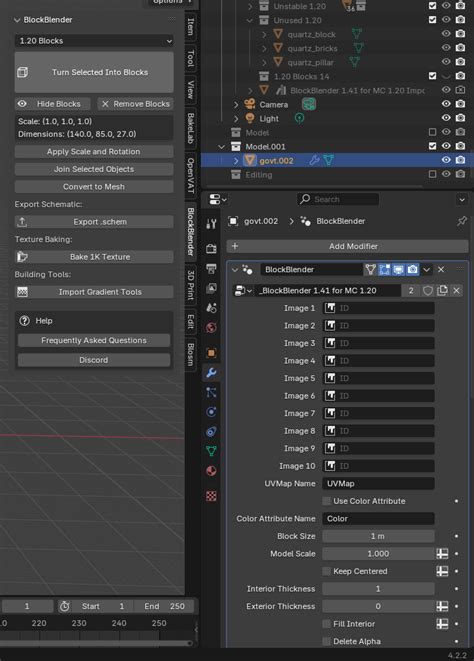Hide govt.002 in viewport with eye icon

tap(446, 160)
